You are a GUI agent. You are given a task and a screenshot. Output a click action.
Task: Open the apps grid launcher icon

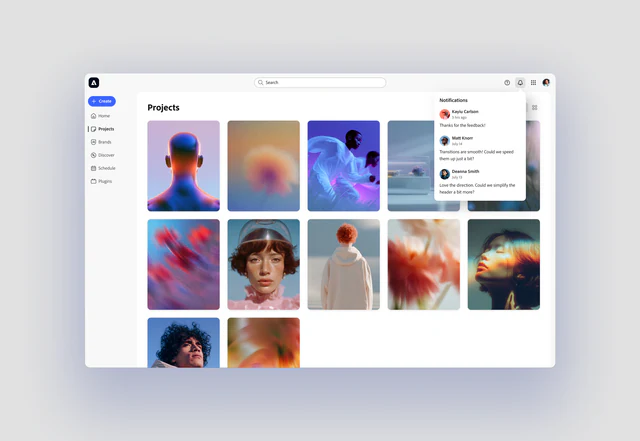pyautogui.click(x=533, y=82)
